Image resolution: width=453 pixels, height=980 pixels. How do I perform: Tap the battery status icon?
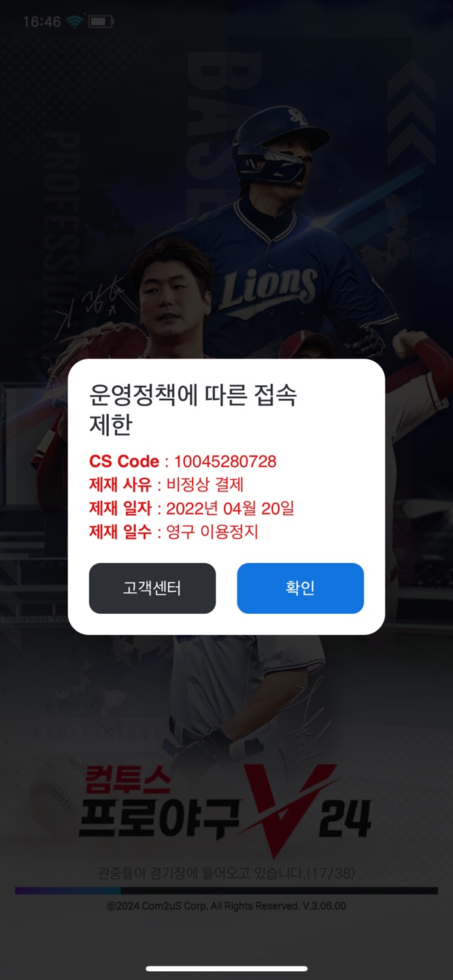pyautogui.click(x=101, y=22)
